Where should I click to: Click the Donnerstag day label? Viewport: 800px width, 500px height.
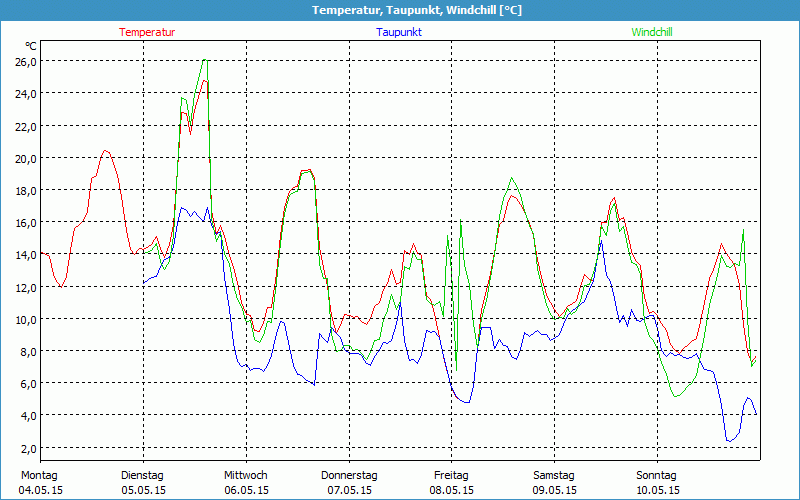point(349,476)
